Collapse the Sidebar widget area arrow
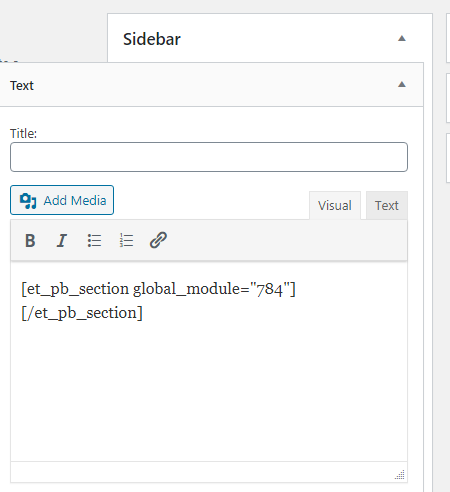450x492 pixels. [x=402, y=38]
